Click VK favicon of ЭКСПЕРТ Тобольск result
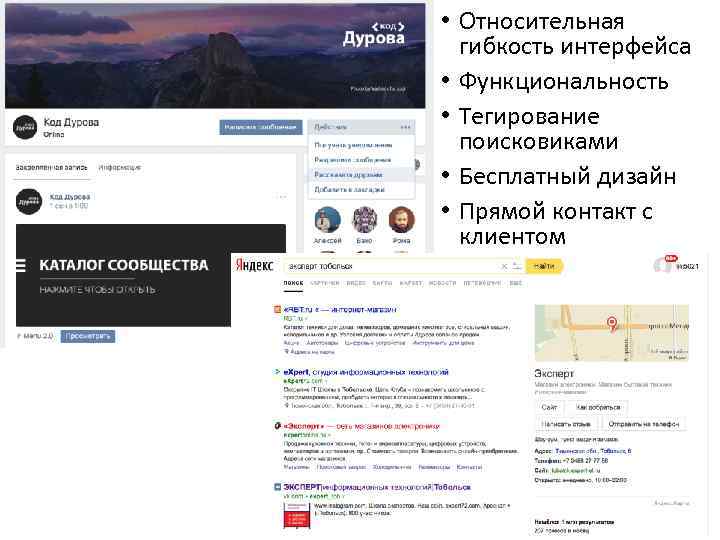This screenshot has width=720, height=540. [277, 487]
